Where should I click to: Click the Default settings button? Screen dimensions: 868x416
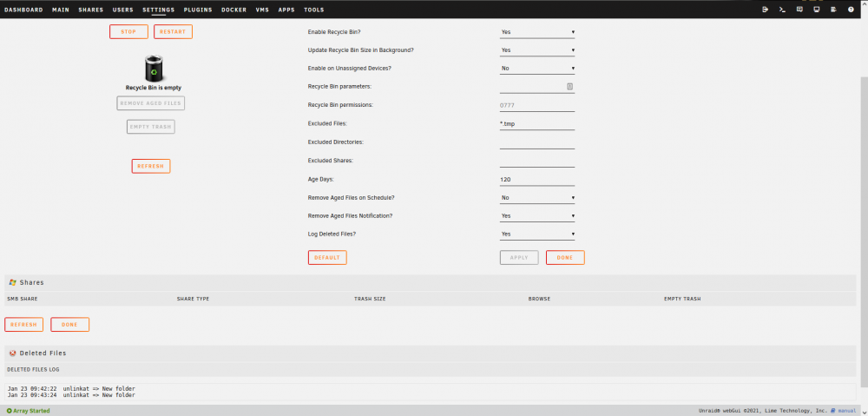pyautogui.click(x=327, y=258)
